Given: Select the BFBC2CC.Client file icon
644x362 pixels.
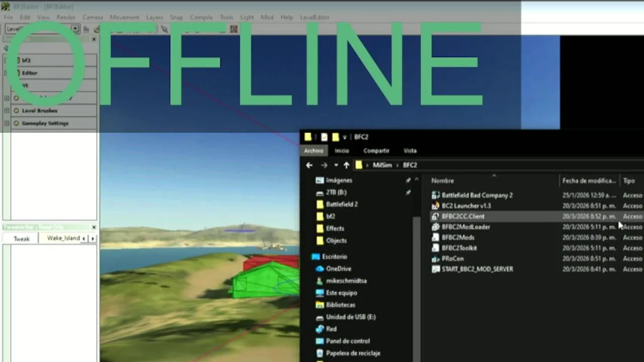Looking at the screenshot, I should pos(436,216).
